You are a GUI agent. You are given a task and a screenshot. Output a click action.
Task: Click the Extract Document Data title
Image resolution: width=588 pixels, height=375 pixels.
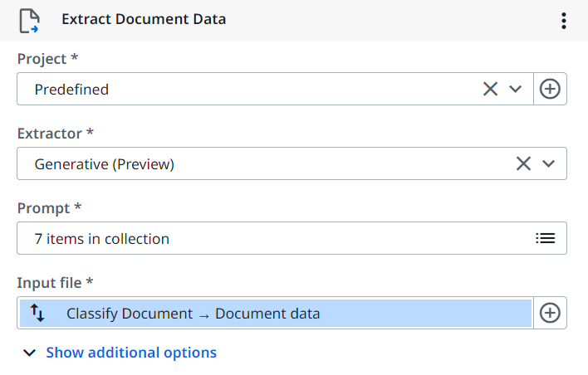[144, 19]
